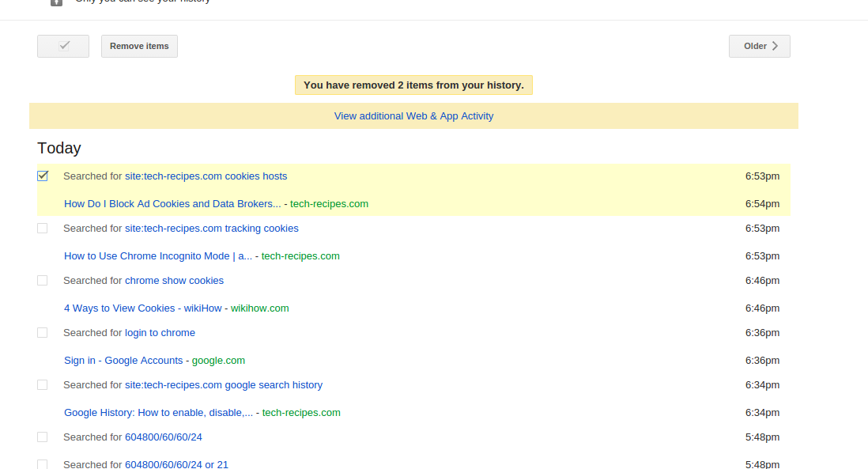Check the 'tracking cookies' search checkbox

tap(43, 228)
